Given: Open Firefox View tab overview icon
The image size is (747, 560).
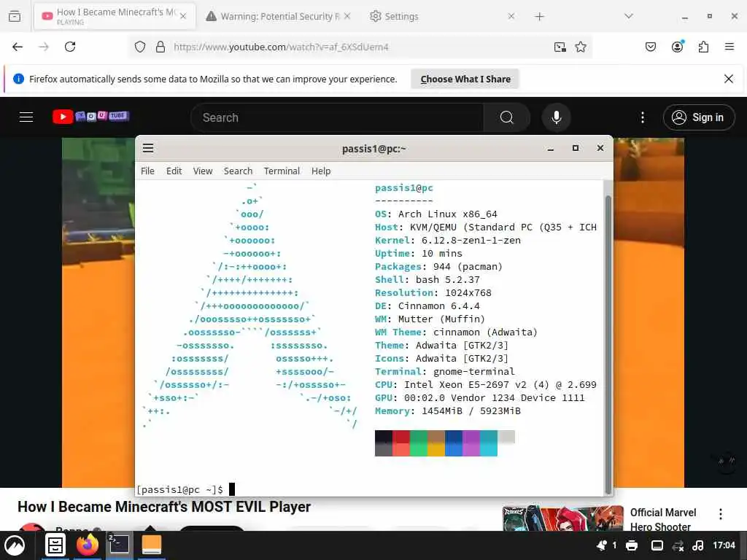Looking at the screenshot, I should [15, 16].
